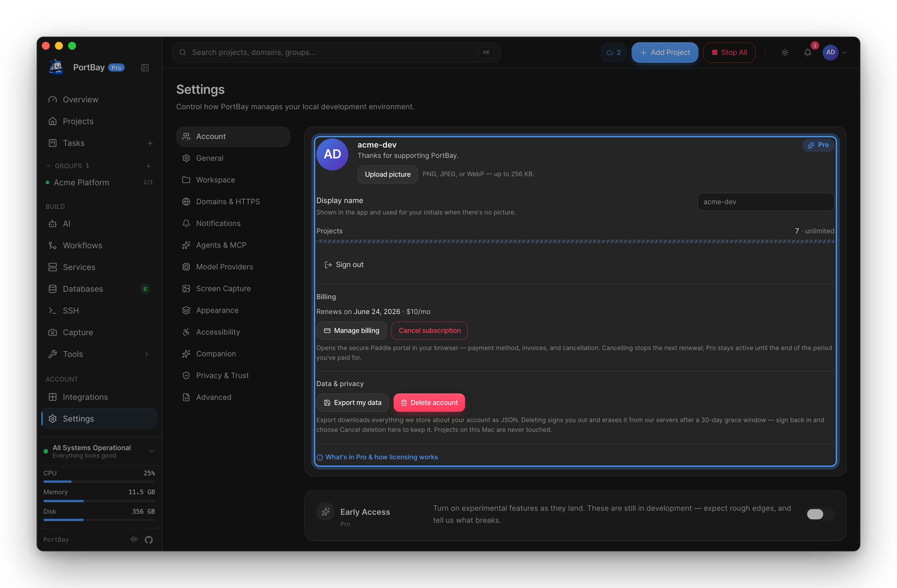Open SSH in sidebar
The image size is (897, 588).
pyautogui.click(x=100, y=311)
